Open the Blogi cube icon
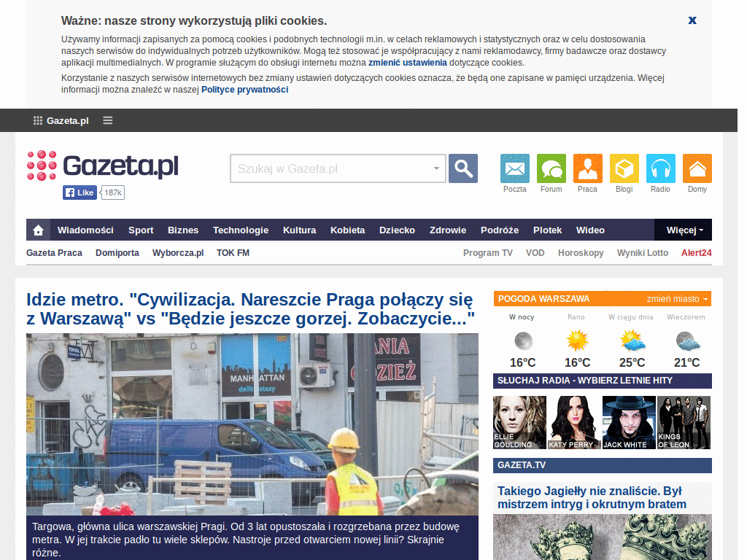 point(624,168)
